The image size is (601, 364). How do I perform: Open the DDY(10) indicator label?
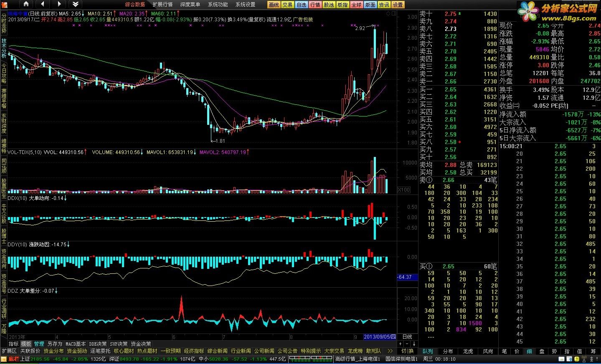click(x=17, y=245)
